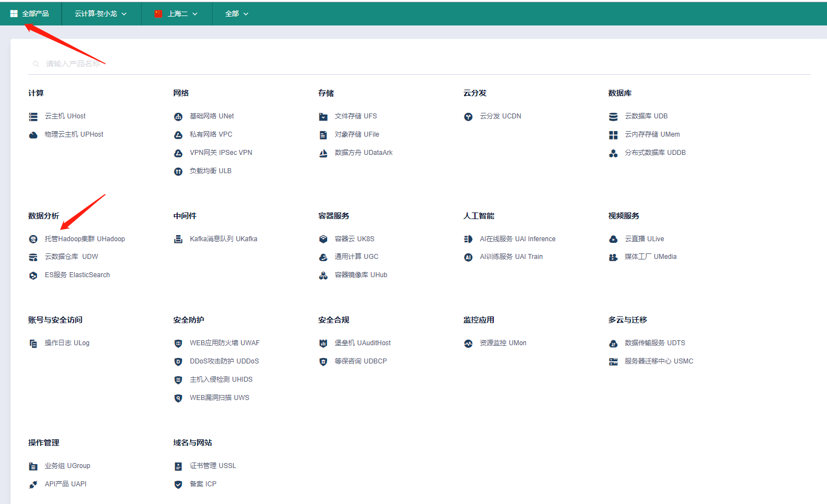Open the 全部产品 menu
This screenshot has width=827, height=504.
point(35,14)
